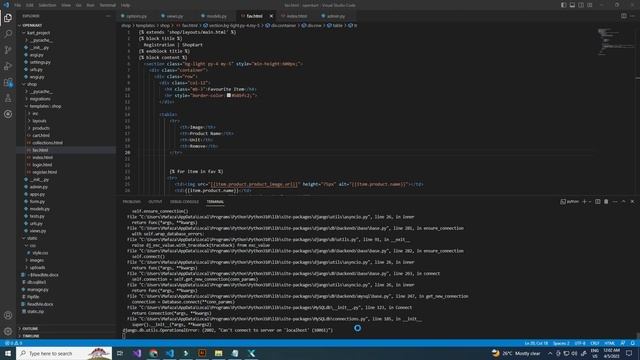Open settings.py in the Explorer
The width and height of the screenshot is (640, 360).
(x=40, y=62)
